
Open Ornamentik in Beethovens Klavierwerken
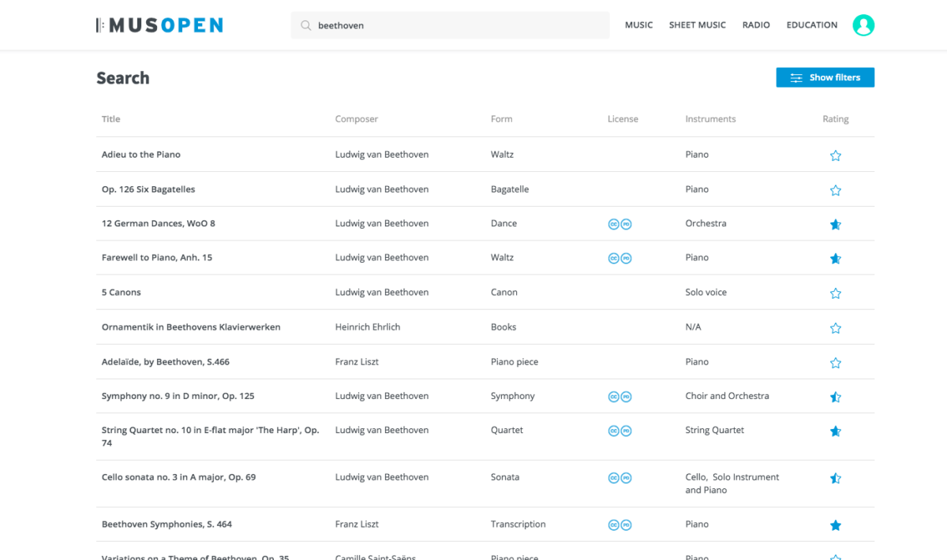(191, 327)
